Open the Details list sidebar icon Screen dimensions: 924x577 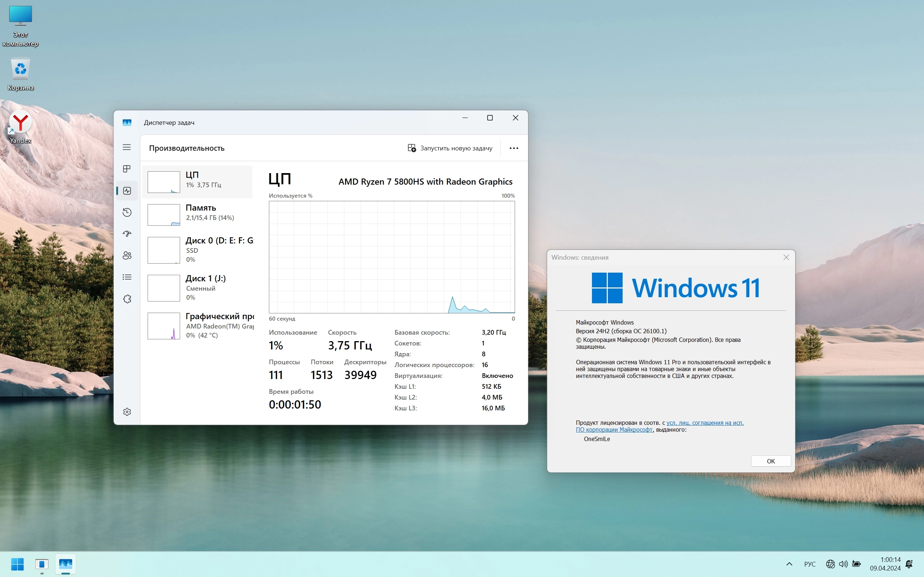(x=127, y=277)
